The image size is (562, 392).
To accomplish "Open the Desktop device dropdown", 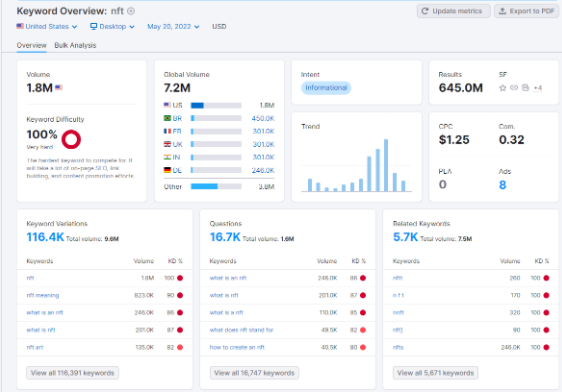I will (x=112, y=27).
